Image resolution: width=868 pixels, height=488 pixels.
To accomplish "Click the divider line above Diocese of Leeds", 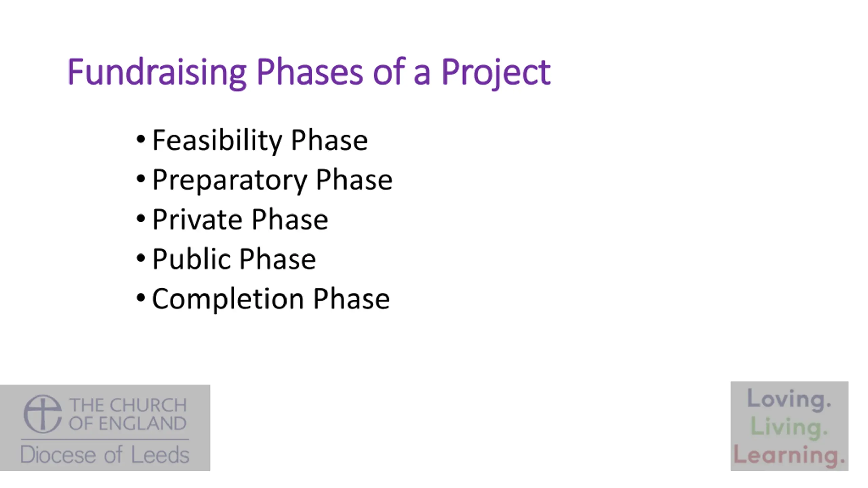I will (105, 439).
